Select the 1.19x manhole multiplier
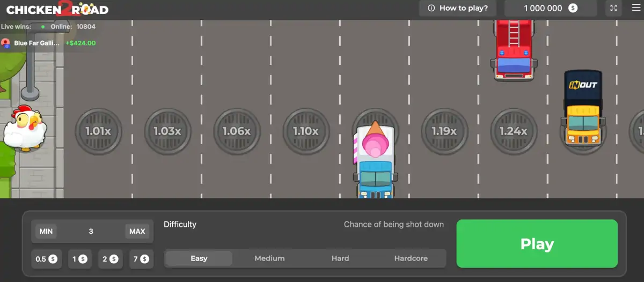 click(x=444, y=131)
